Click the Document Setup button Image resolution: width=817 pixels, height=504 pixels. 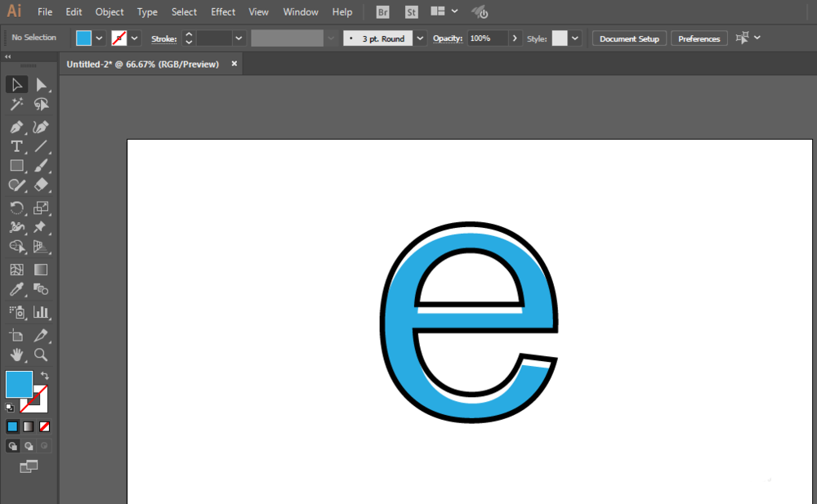(x=629, y=38)
